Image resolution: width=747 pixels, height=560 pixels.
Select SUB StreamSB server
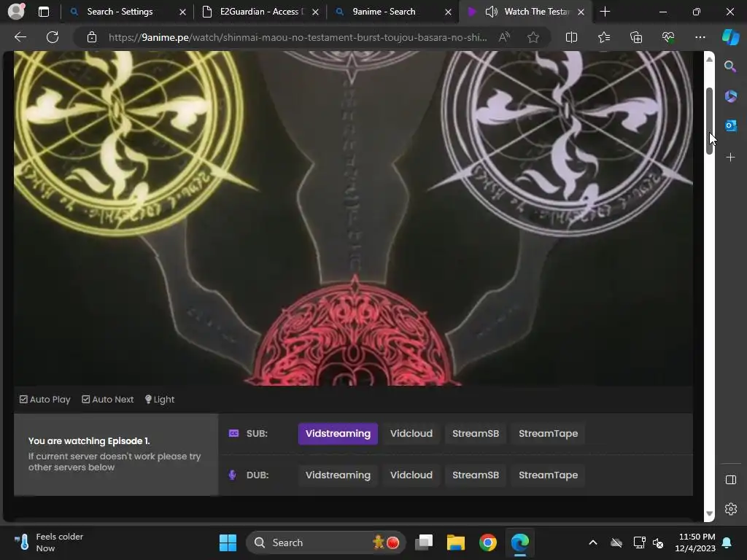point(476,434)
